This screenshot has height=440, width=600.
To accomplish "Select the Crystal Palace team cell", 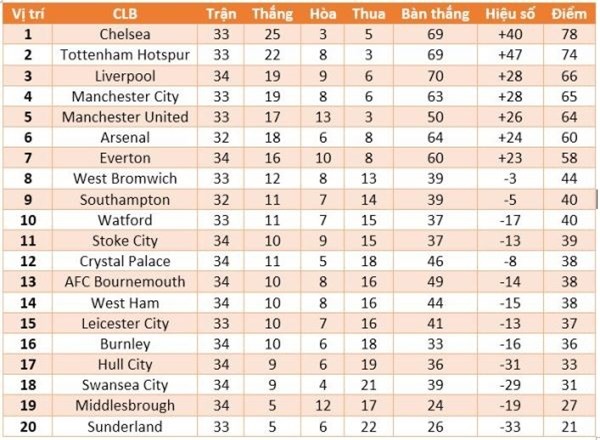I will tap(126, 261).
